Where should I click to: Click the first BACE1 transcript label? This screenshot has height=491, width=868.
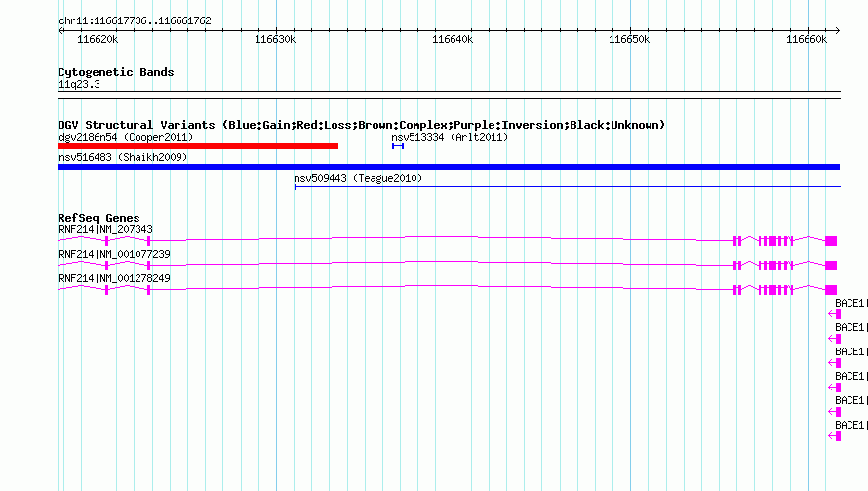[x=850, y=303]
